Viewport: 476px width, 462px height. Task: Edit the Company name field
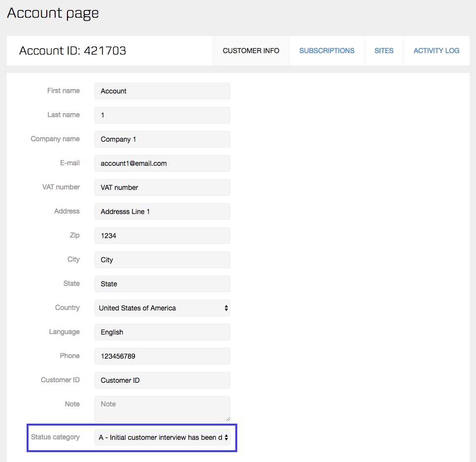tap(162, 139)
